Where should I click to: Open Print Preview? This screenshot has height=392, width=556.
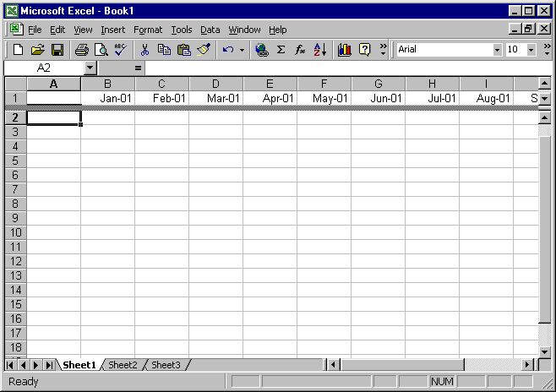pos(101,50)
